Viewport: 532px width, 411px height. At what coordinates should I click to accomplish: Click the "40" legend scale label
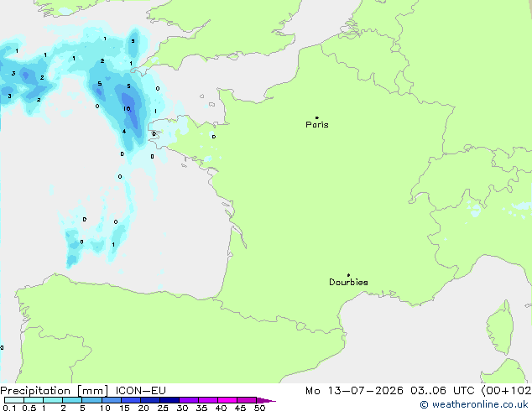[221, 408]
